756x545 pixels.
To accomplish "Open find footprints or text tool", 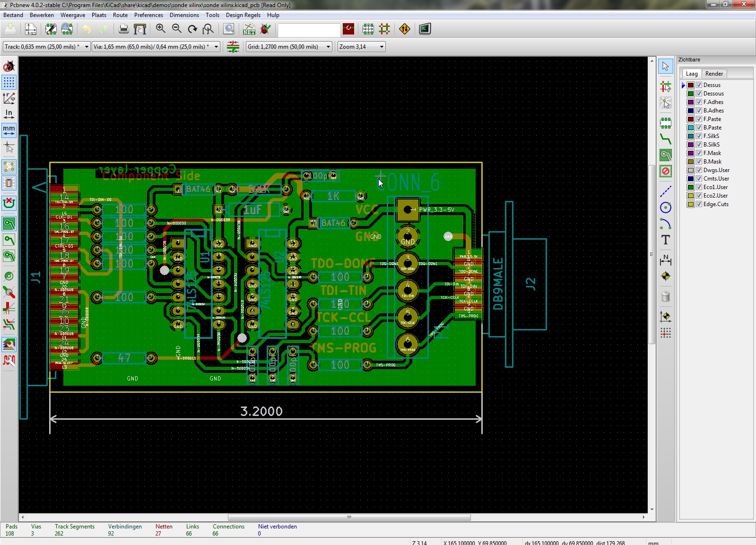I will tap(229, 29).
